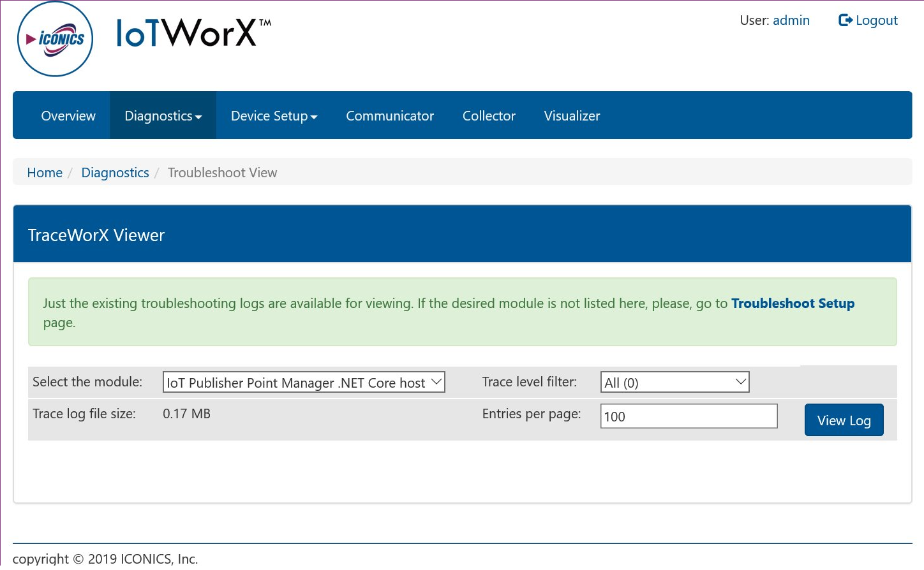This screenshot has width=924, height=570.
Task: Open the Communicator page
Action: (389, 116)
